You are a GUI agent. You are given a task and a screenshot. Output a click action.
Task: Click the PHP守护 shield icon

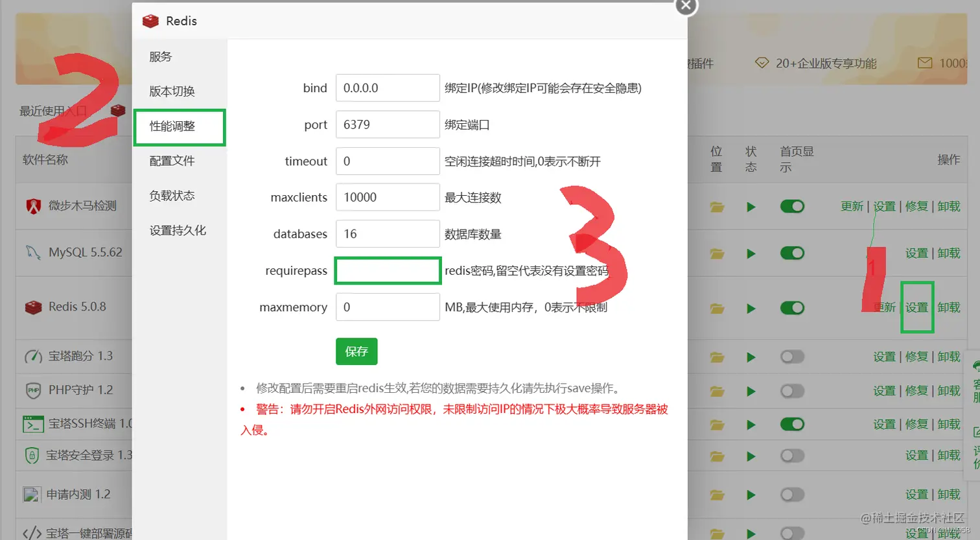[x=33, y=390]
